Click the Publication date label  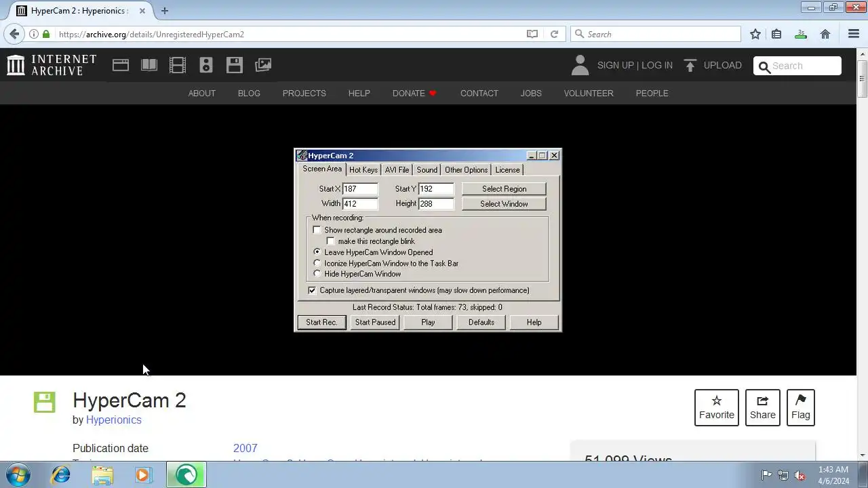click(111, 448)
